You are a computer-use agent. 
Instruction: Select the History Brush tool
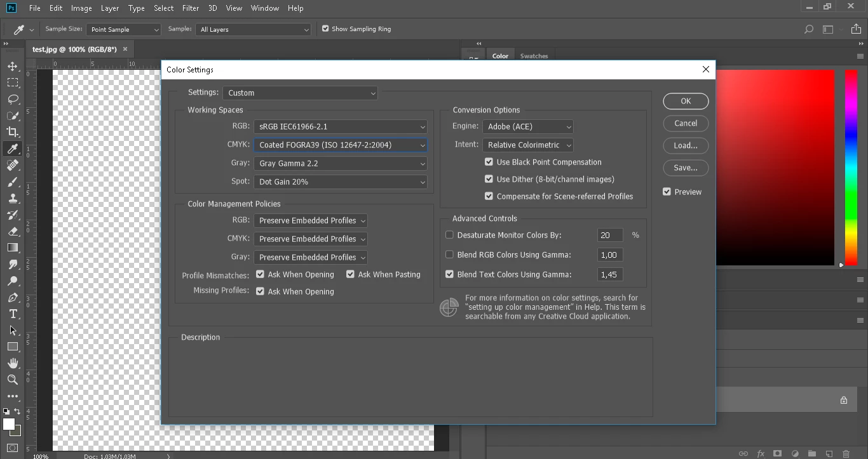[x=13, y=215]
